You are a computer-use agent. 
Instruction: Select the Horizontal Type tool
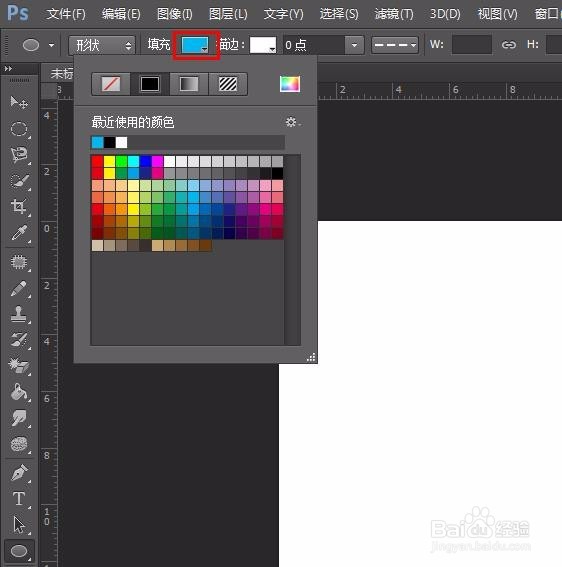(x=19, y=499)
